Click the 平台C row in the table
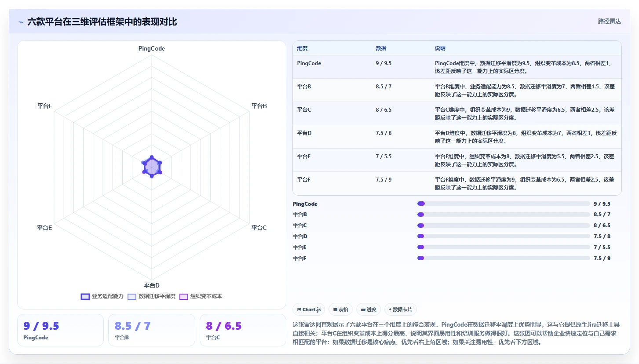 click(457, 113)
